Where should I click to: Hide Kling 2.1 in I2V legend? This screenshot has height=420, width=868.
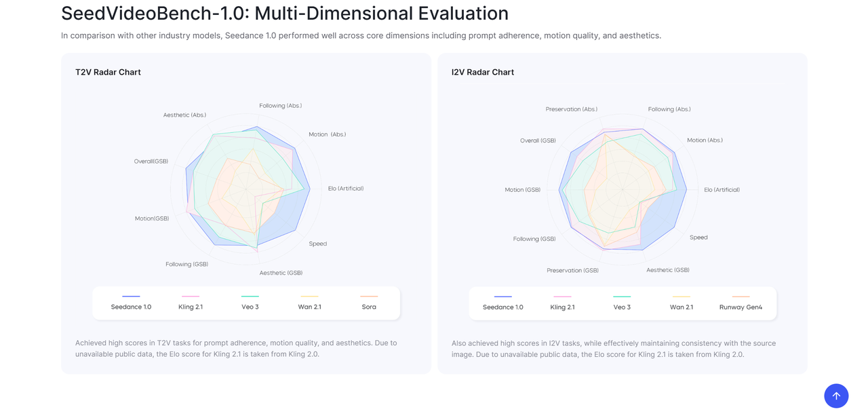[x=562, y=307]
